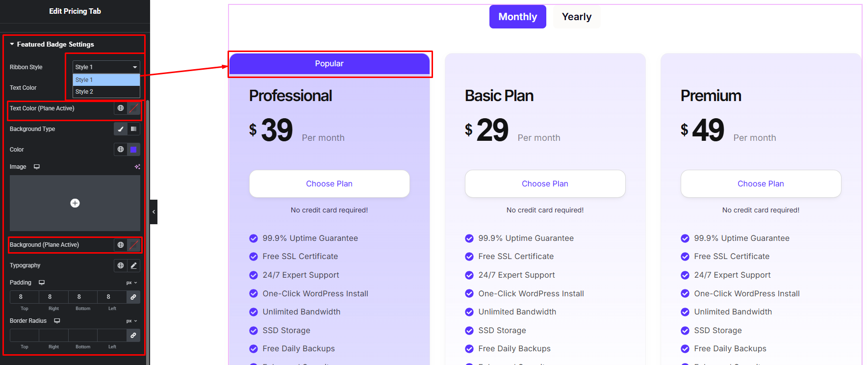Click Choose Plan under the Premium plan

[x=761, y=183]
